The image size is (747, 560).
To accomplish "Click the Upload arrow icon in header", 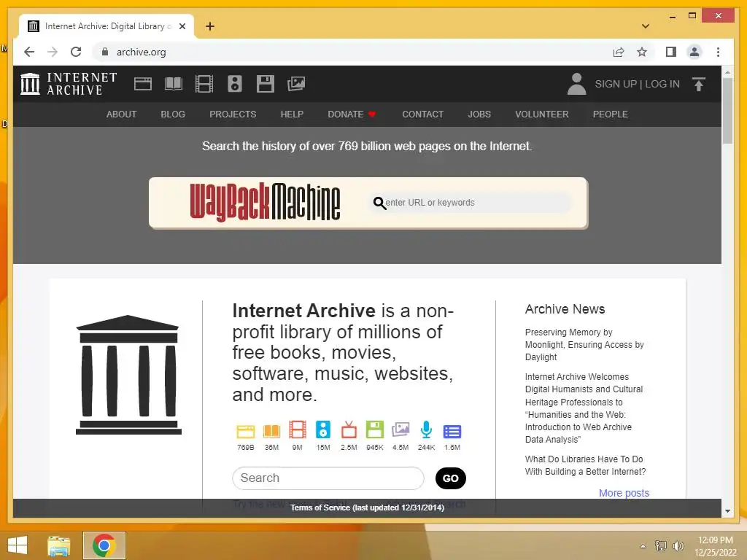I will 698,85.
